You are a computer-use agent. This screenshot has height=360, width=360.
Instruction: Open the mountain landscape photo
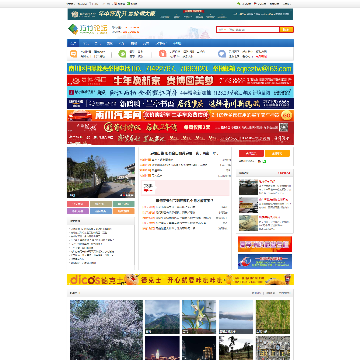[x=162, y=317]
